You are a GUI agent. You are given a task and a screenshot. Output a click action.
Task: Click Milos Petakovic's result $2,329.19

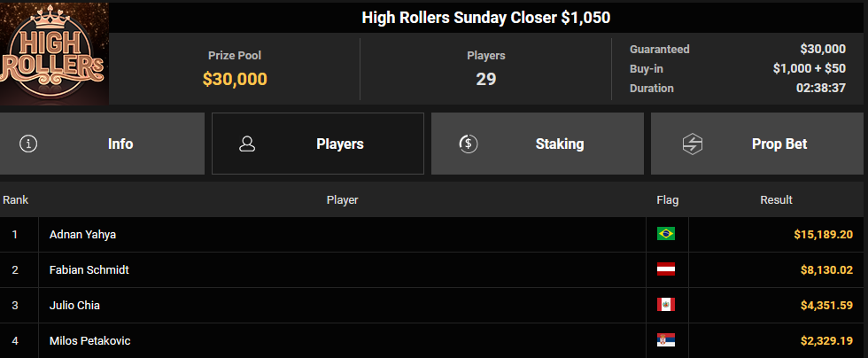pyautogui.click(x=823, y=341)
